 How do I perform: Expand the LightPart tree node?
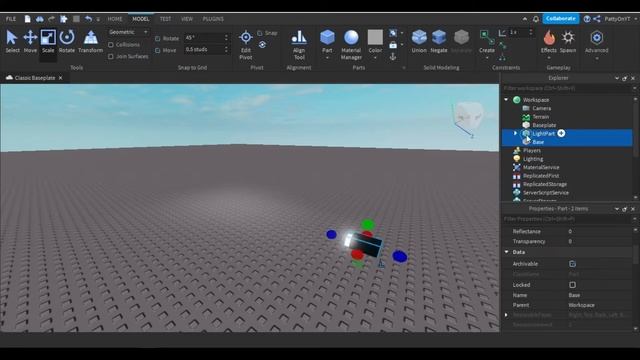tap(515, 133)
